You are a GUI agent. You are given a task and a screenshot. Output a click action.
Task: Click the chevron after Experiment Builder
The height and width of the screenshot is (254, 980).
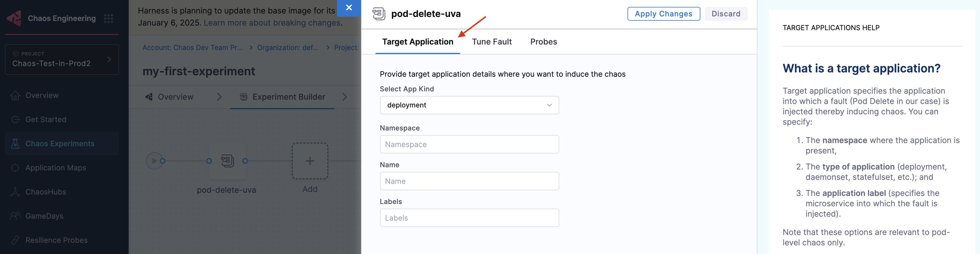[x=345, y=97]
